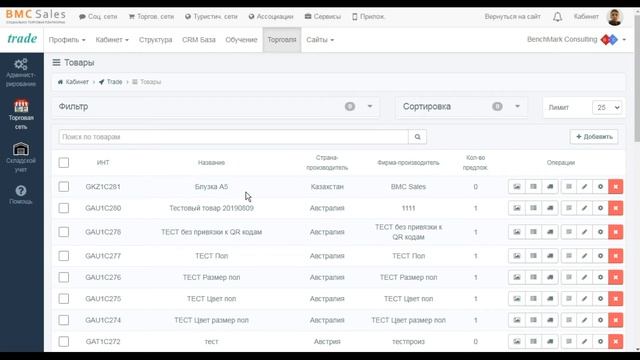Check the GAU1C274 row checkbox
The width and height of the screenshot is (640, 360).
coord(64,320)
